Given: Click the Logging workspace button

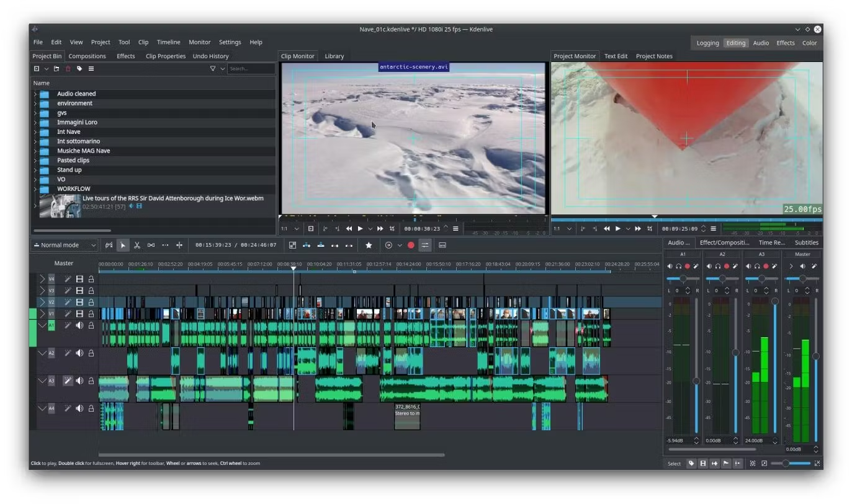Looking at the screenshot, I should [x=707, y=43].
